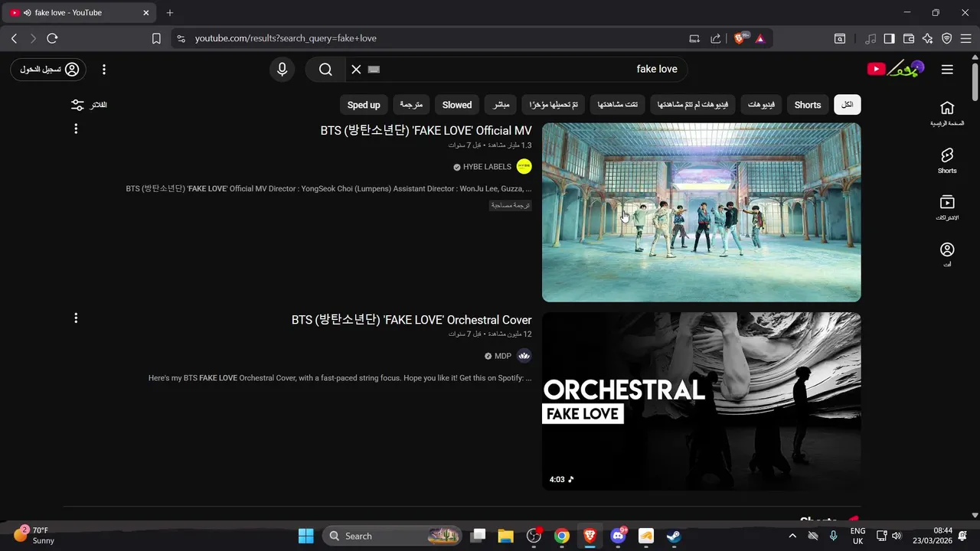This screenshot has height=551, width=980.
Task: Open Steam from the taskbar
Action: point(674,536)
